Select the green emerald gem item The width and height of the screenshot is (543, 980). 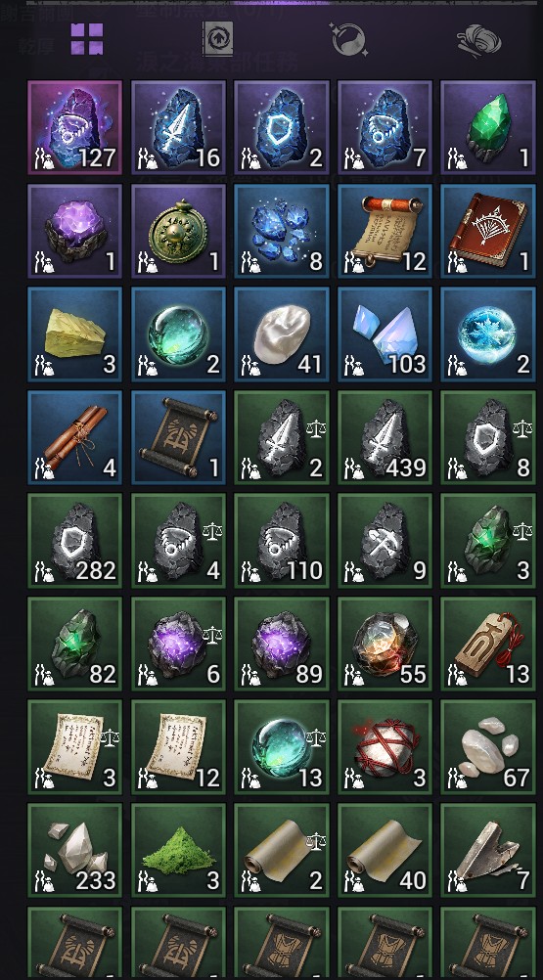488,127
